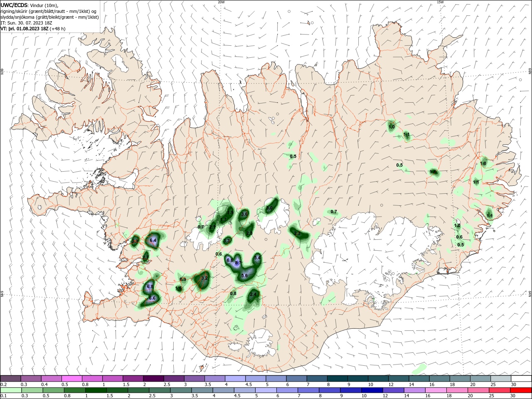Image resolution: width=532 pixels, height=399 pixels.
Task: Pick the dark green 1 swatch in rain legend
Action: 96,390
